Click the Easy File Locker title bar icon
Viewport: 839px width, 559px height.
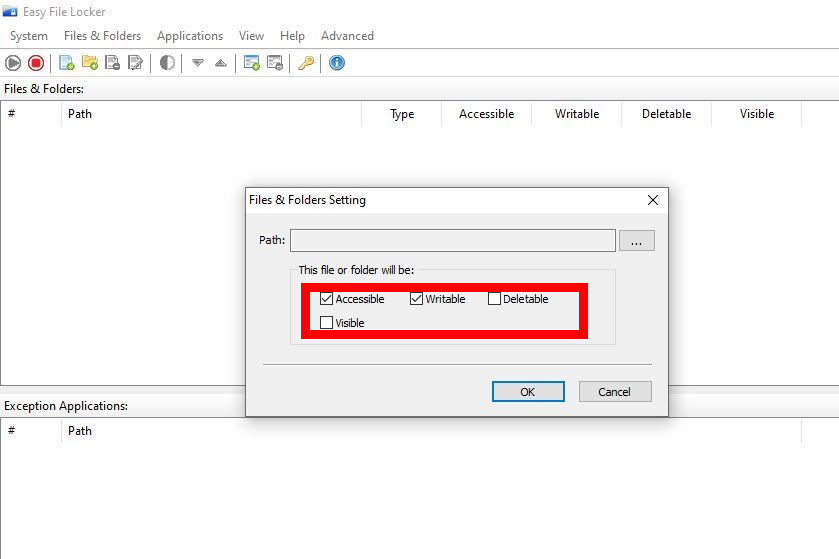point(10,11)
